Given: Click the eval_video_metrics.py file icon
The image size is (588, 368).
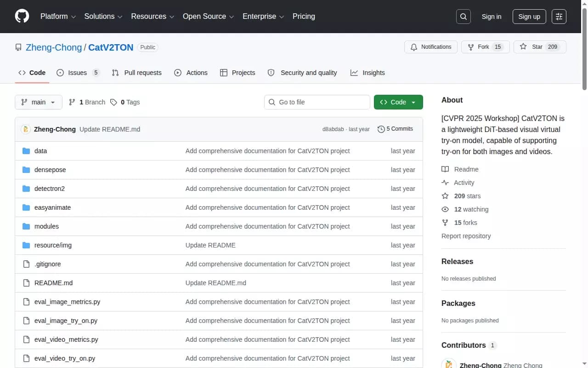Looking at the screenshot, I should [26, 339].
